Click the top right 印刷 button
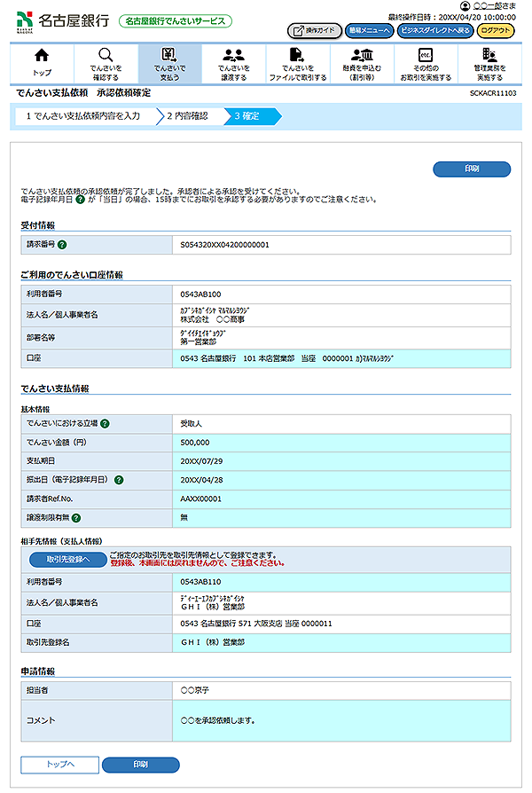The image size is (532, 793). (x=472, y=169)
